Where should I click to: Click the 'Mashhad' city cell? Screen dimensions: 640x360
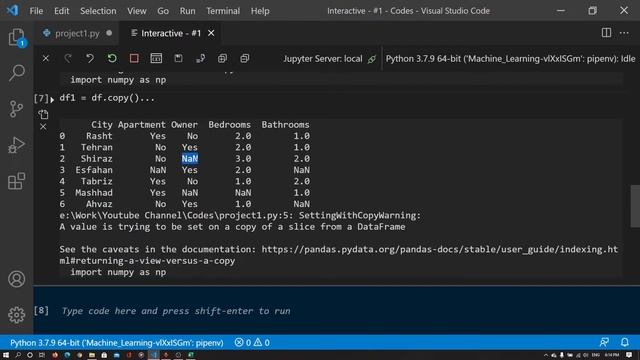click(94, 193)
